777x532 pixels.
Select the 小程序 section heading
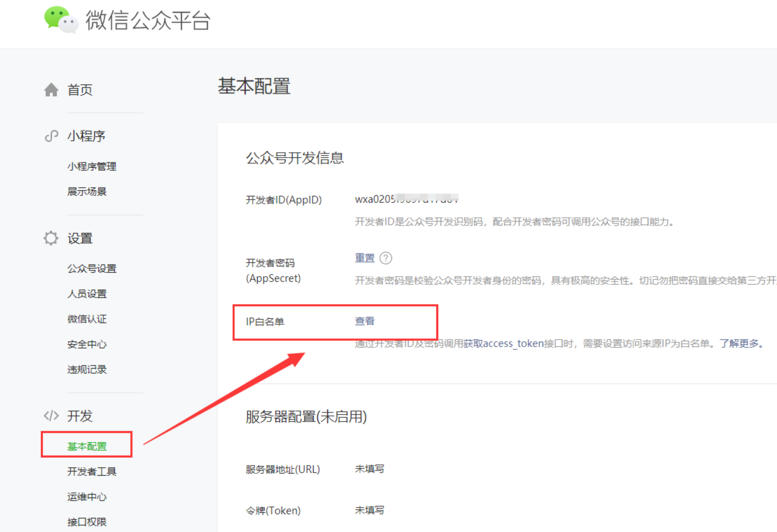[x=86, y=136]
